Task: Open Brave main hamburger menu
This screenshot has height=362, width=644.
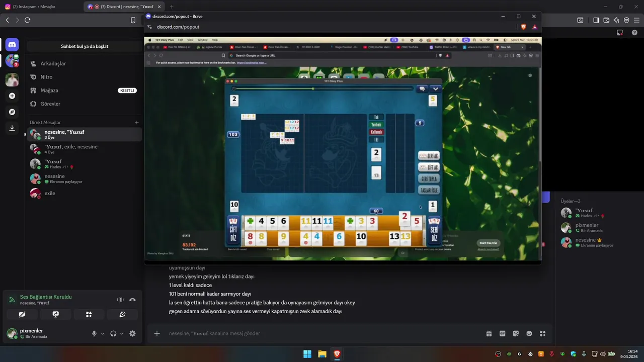Action: click(x=636, y=20)
